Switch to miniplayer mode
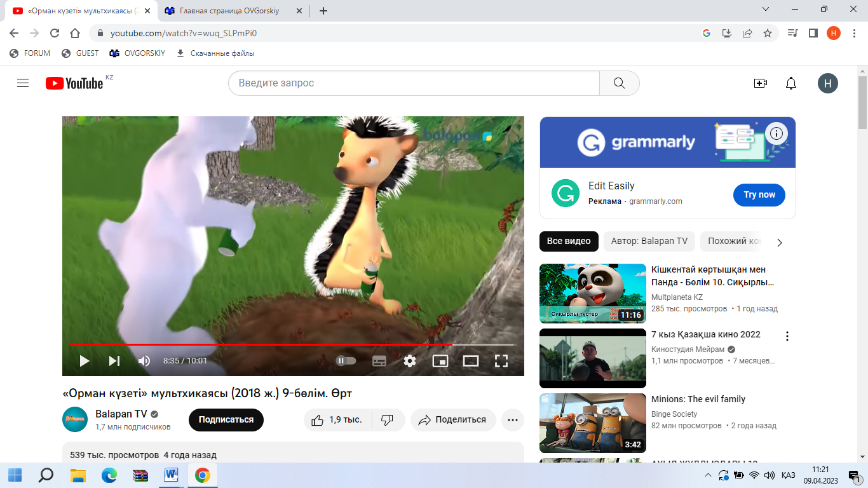868x488 pixels. 440,361
